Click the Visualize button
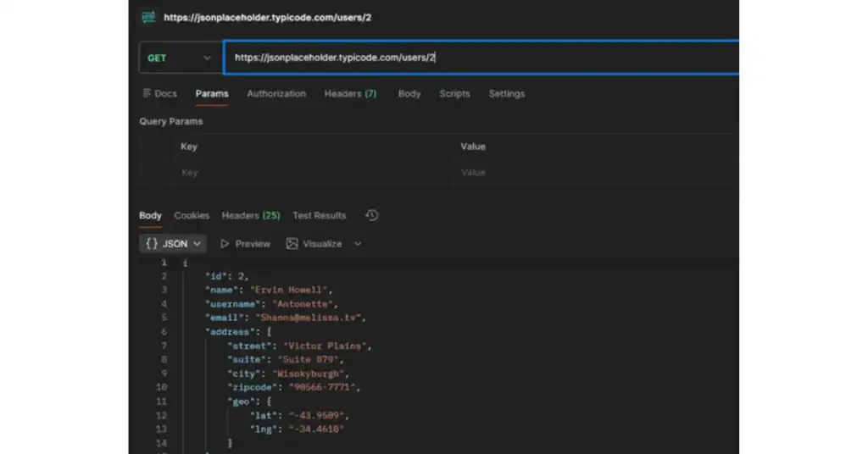 tap(314, 244)
